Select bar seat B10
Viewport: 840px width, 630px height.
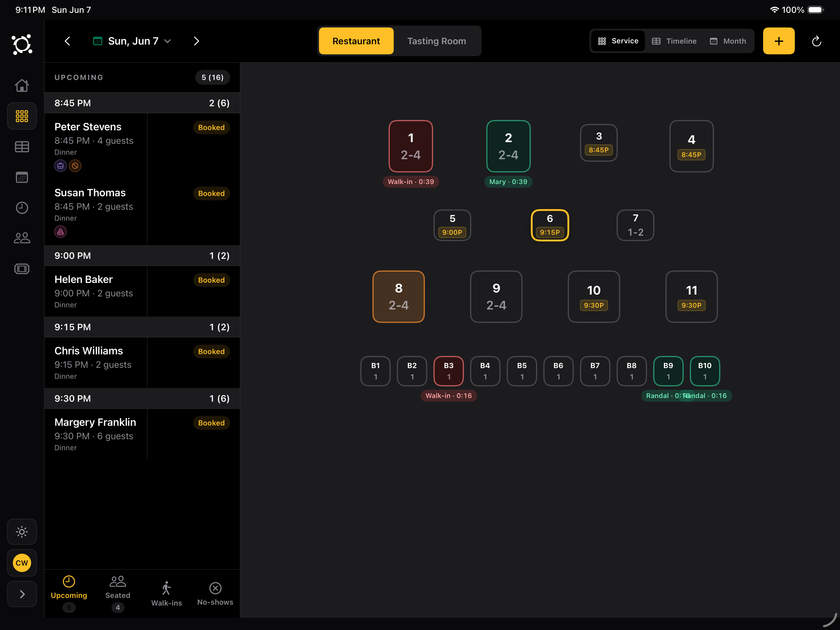tap(705, 371)
